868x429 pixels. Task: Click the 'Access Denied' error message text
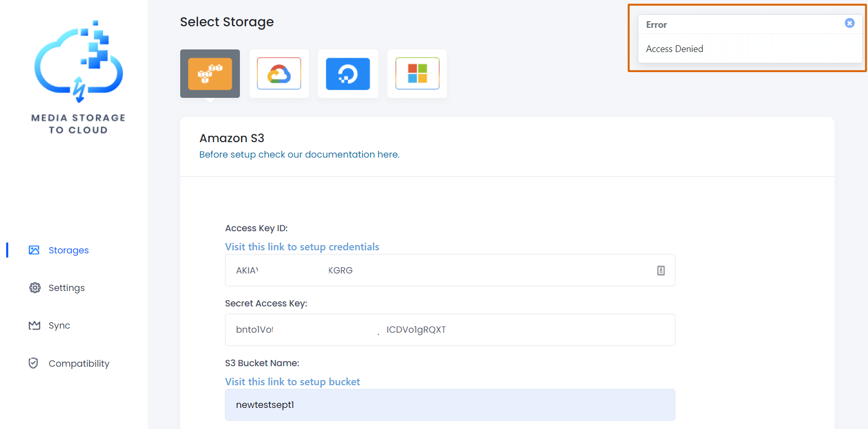tap(674, 49)
